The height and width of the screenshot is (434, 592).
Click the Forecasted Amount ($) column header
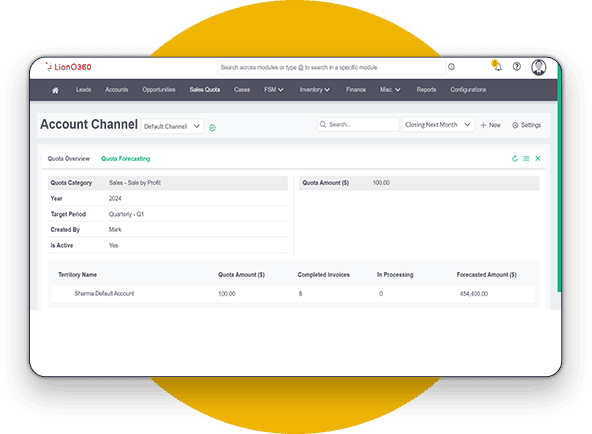(x=486, y=275)
